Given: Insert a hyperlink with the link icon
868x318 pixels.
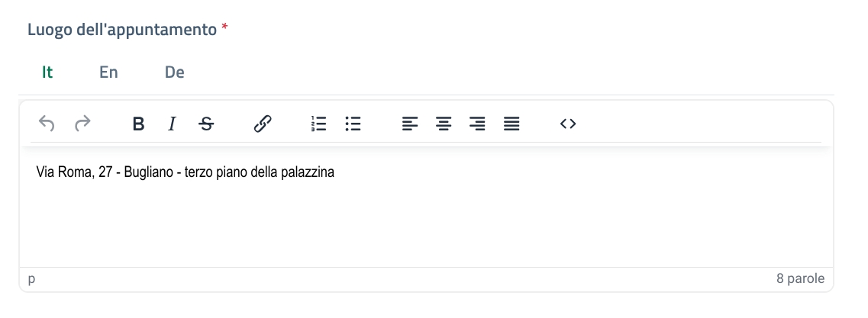Looking at the screenshot, I should tap(263, 124).
